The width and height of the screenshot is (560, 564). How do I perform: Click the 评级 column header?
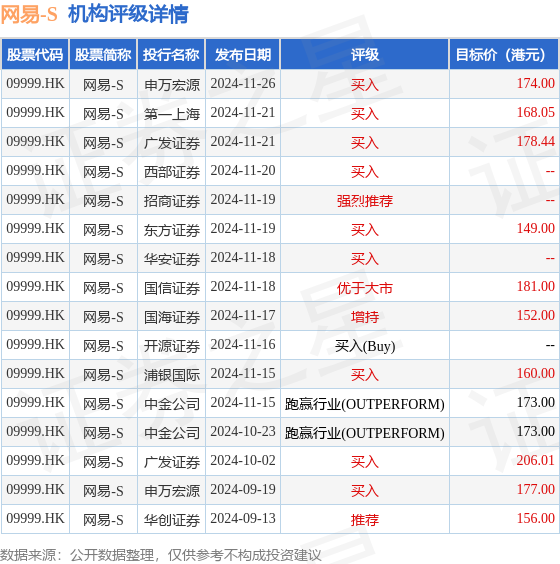click(365, 54)
